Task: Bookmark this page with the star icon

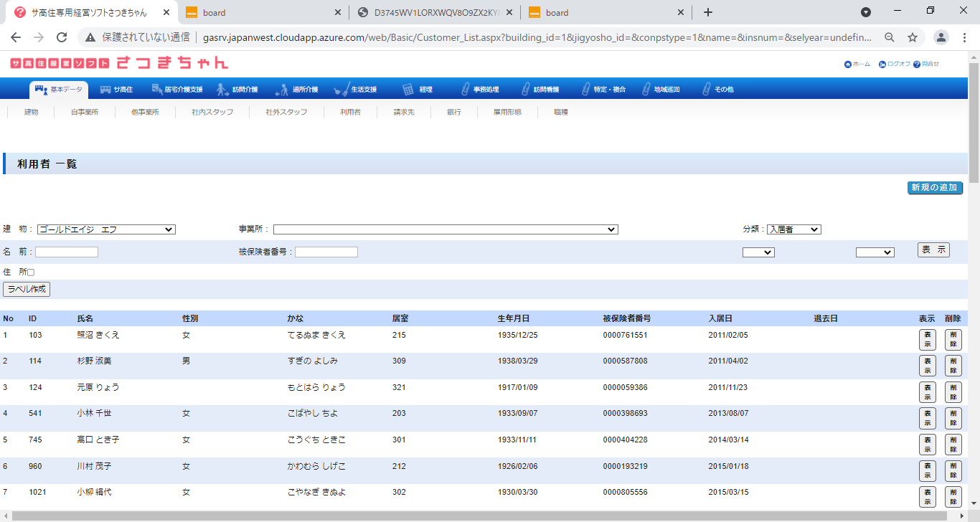Action: 913,37
